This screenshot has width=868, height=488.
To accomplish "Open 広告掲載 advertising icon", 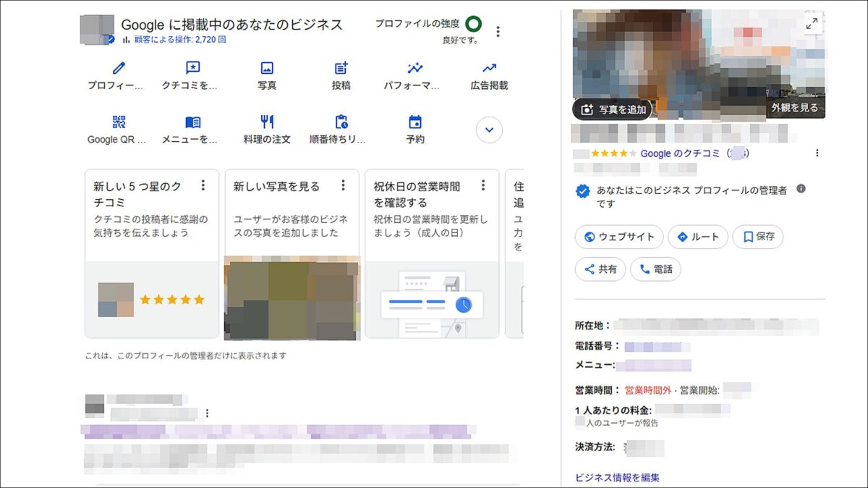I will 489,69.
